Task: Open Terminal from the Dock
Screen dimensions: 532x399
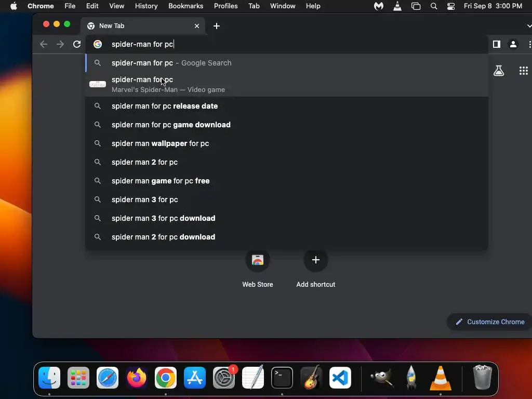Action: point(282,377)
